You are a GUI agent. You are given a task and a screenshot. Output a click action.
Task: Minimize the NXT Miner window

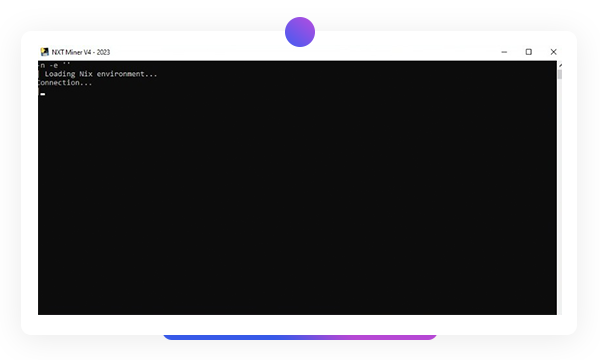[x=504, y=52]
